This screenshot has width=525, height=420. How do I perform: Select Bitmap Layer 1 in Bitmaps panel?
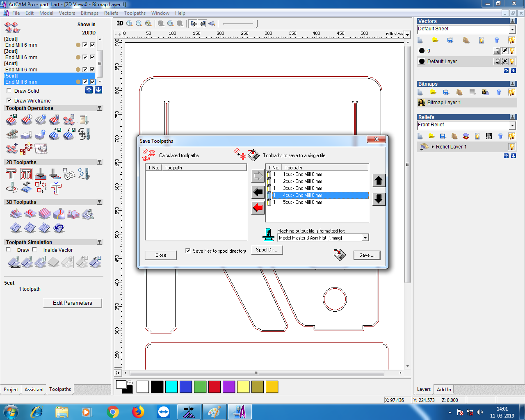(467, 103)
